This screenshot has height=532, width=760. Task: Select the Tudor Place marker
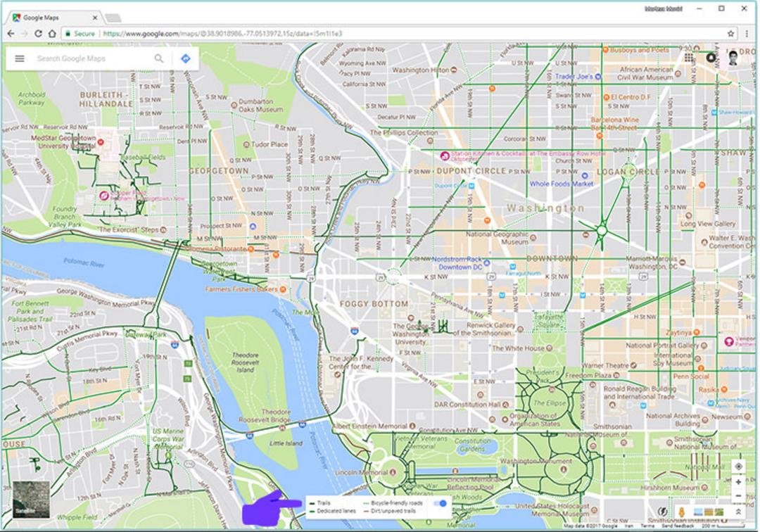coord(246,144)
